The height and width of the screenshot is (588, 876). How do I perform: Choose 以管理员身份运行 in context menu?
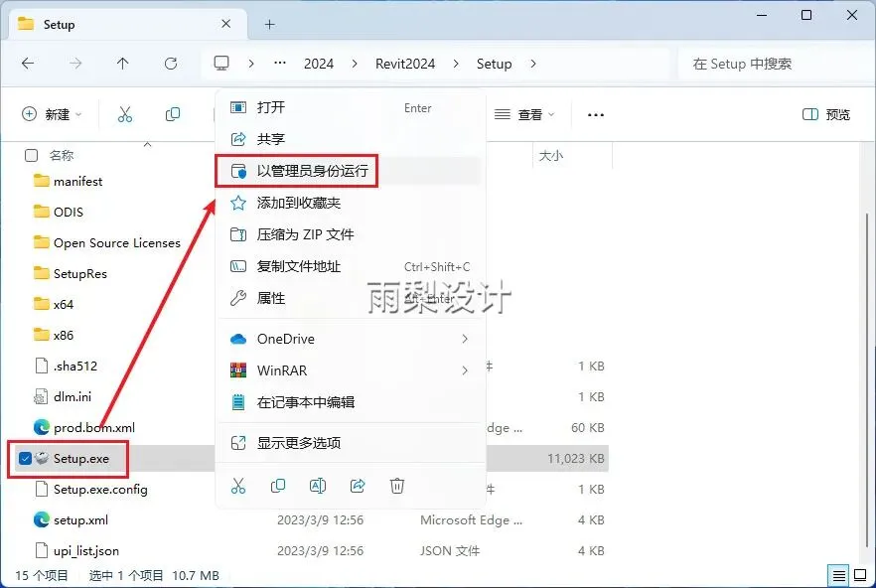[x=351, y=171]
